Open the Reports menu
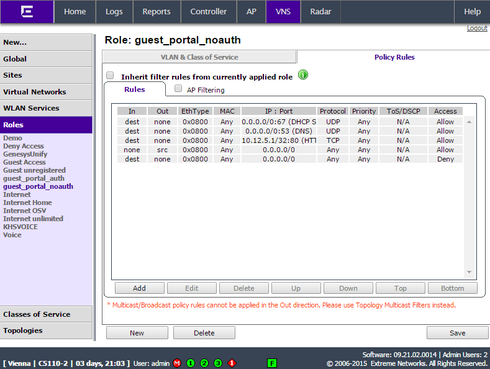Screen dimensions: 490x369 [156, 12]
